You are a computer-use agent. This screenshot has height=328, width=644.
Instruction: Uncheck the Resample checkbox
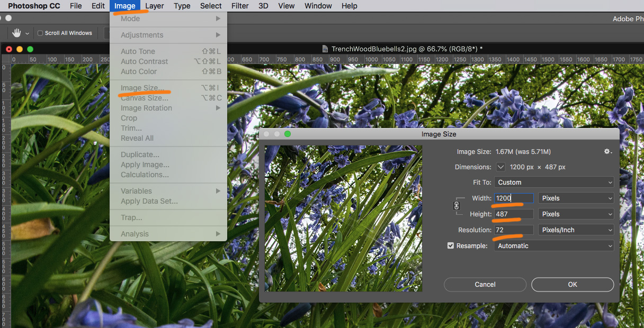tap(451, 246)
